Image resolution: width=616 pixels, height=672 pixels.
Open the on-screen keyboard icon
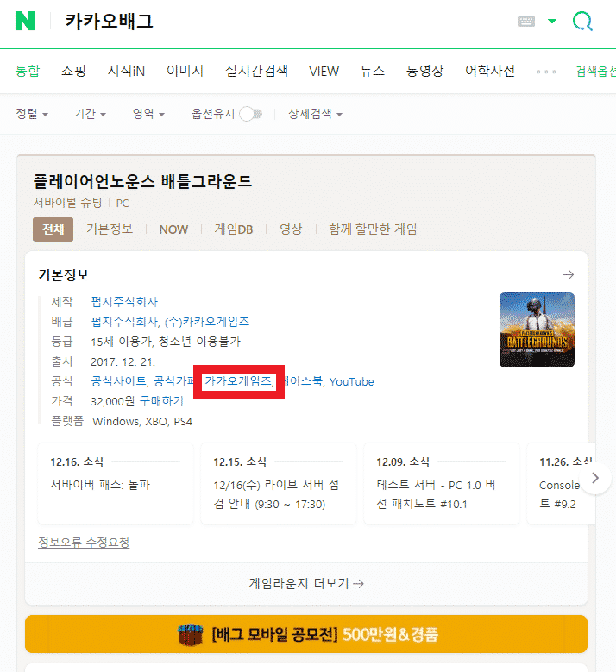(526, 21)
